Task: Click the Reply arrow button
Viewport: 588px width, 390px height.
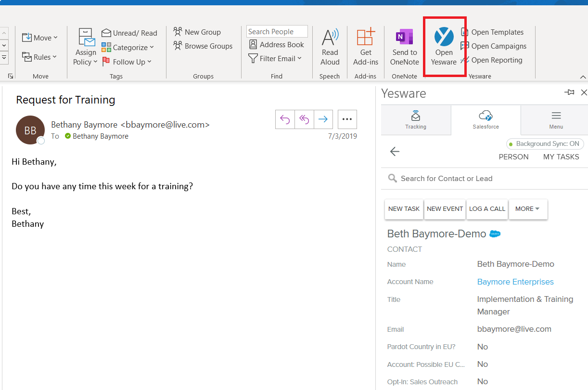Action: tap(285, 119)
